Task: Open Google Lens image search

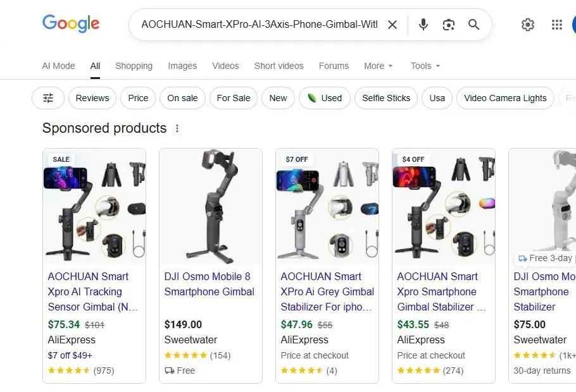Action: click(x=449, y=25)
